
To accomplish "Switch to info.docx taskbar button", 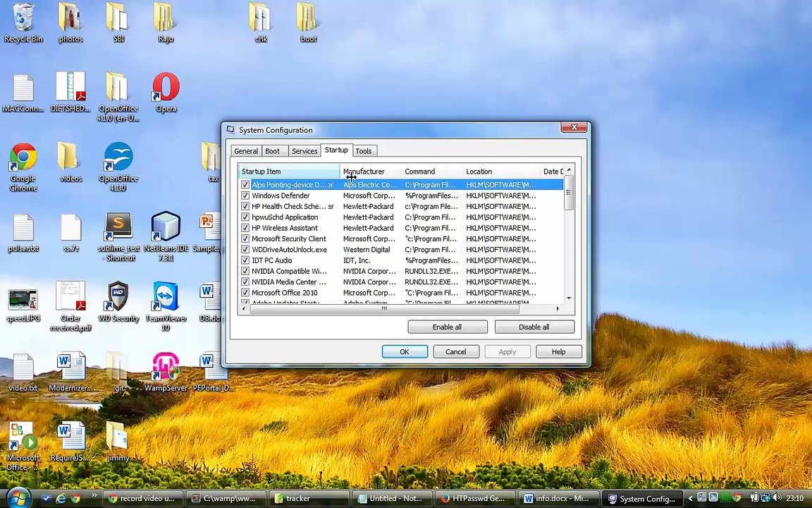I will point(559,499).
